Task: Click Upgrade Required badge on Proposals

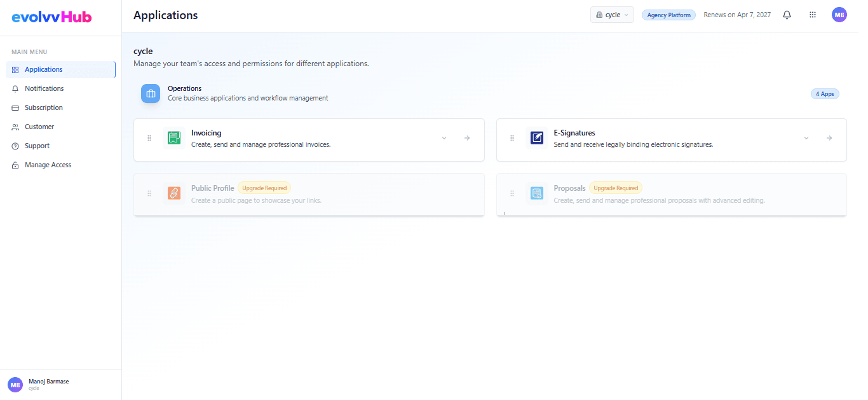Action: (615, 188)
